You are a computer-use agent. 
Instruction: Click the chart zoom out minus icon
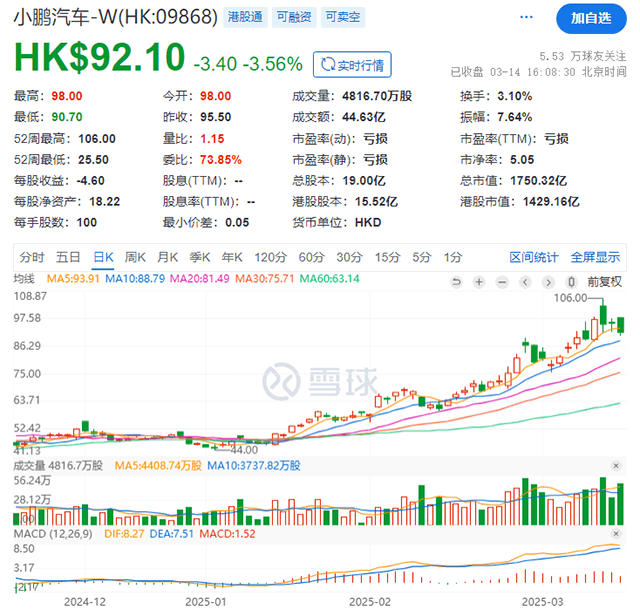(x=502, y=282)
